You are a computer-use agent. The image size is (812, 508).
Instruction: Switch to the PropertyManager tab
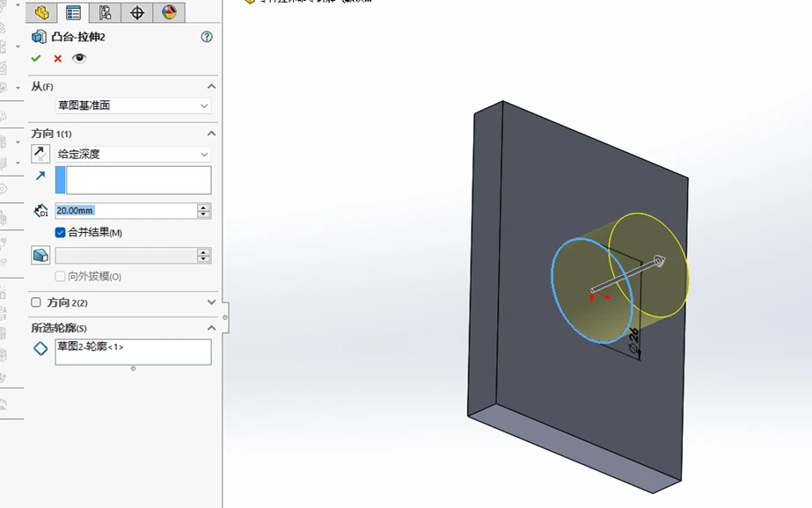[73, 12]
